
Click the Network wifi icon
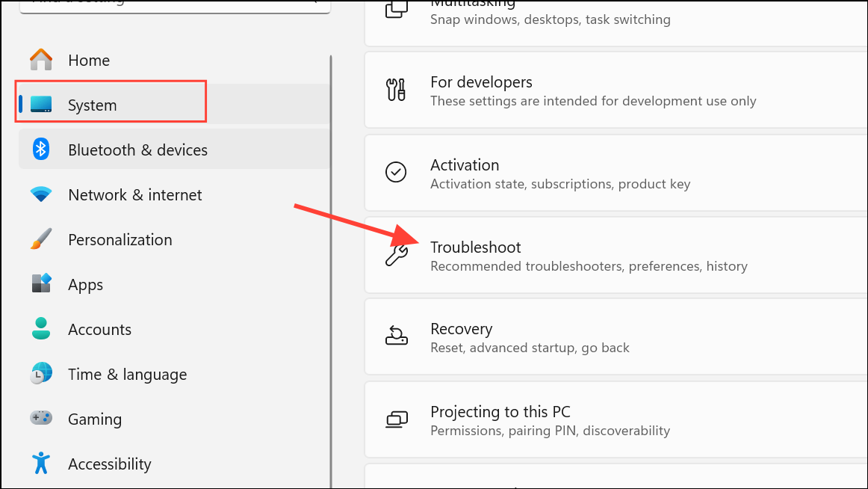pyautogui.click(x=41, y=194)
